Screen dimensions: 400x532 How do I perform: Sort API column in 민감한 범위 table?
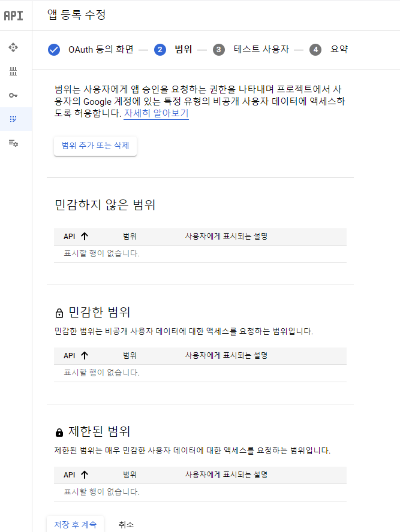tap(84, 356)
